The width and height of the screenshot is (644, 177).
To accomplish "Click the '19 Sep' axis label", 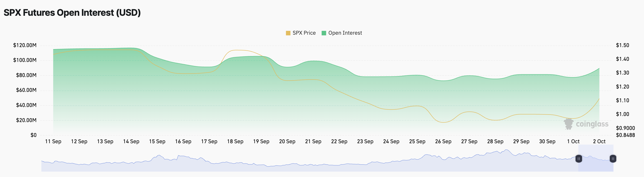I will point(261,141).
